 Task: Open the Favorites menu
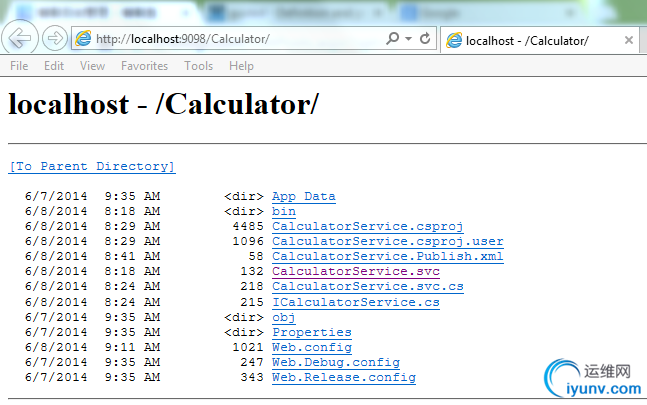[144, 66]
